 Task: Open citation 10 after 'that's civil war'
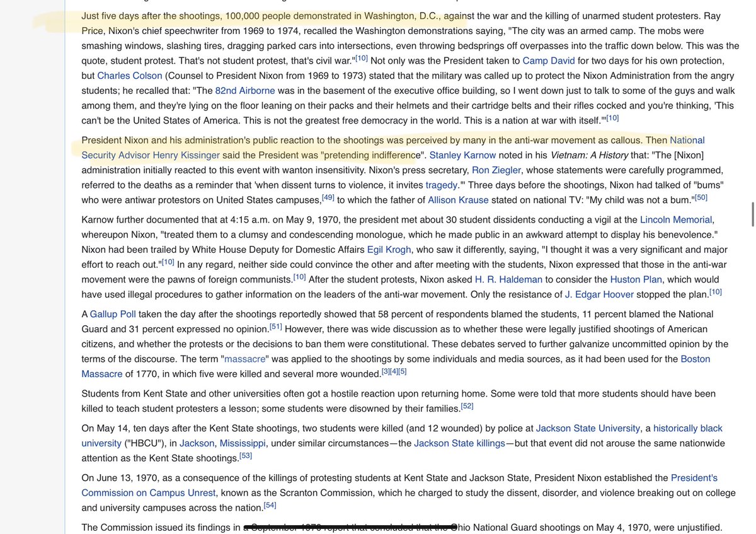(x=361, y=58)
